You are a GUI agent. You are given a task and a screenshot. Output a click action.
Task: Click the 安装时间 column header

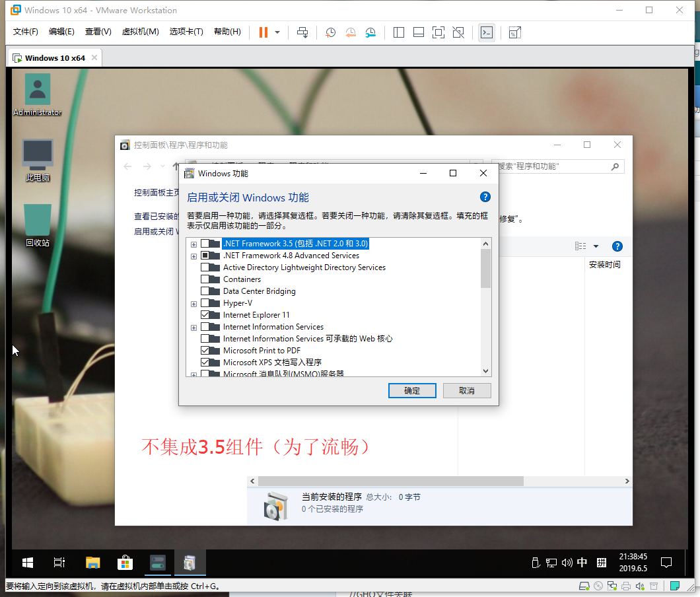point(604,265)
